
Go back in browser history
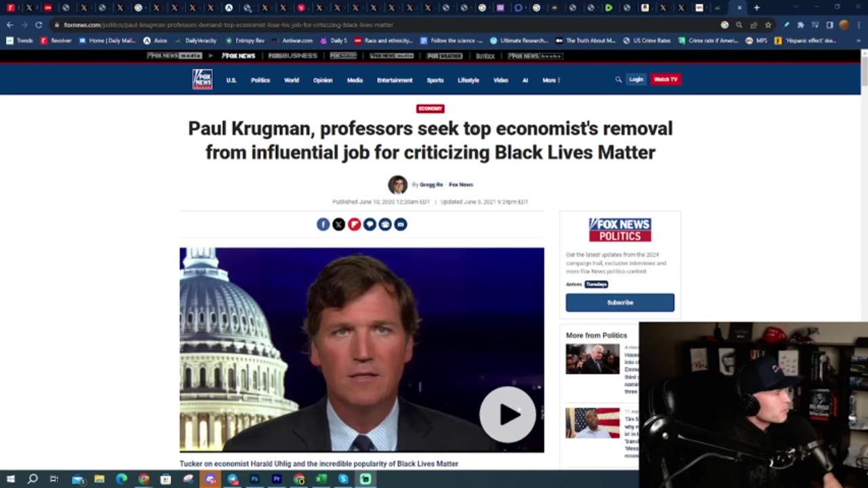9,24
